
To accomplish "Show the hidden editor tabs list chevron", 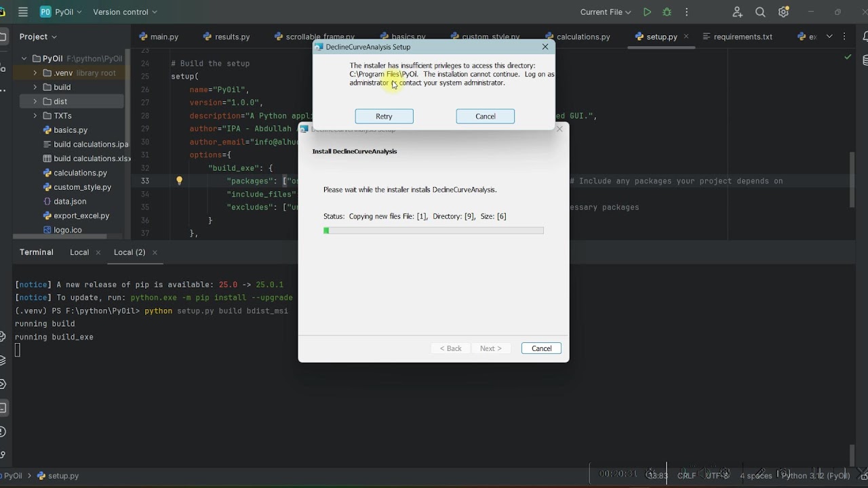I will (x=829, y=37).
